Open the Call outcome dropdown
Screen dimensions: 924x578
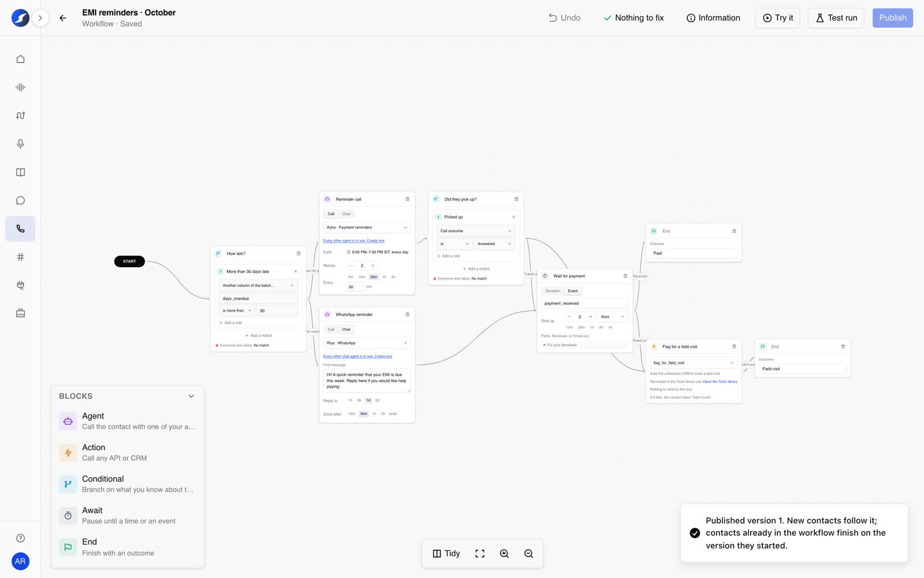pos(476,231)
